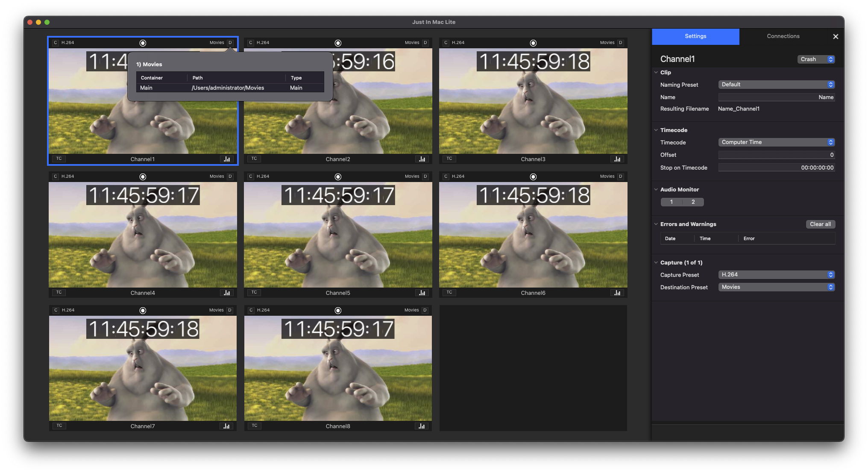Click the /Users/administrator/Movies path cell
The image size is (868, 473).
pos(228,88)
